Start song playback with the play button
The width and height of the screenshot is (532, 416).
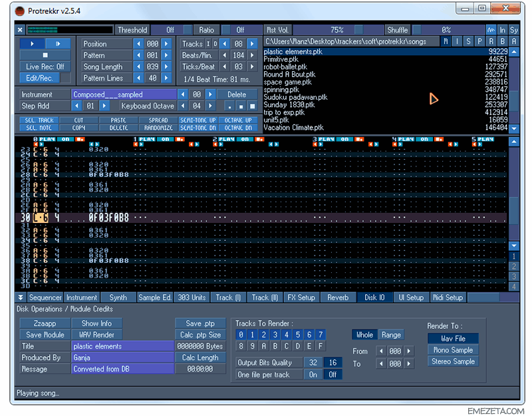pyautogui.click(x=32, y=43)
